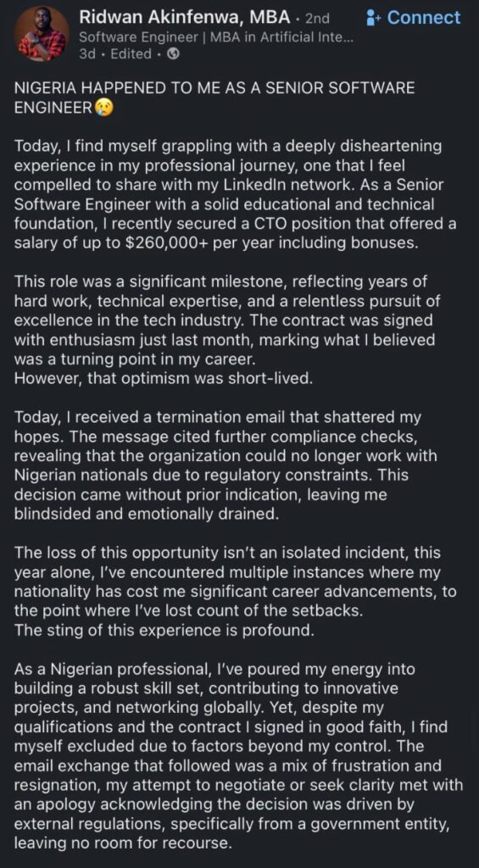479x868 pixels.
Task: Select the termination email paragraph
Action: click(226, 465)
